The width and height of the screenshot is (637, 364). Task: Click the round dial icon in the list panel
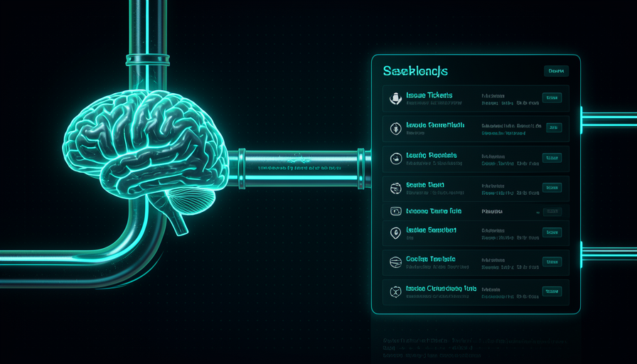point(396,159)
